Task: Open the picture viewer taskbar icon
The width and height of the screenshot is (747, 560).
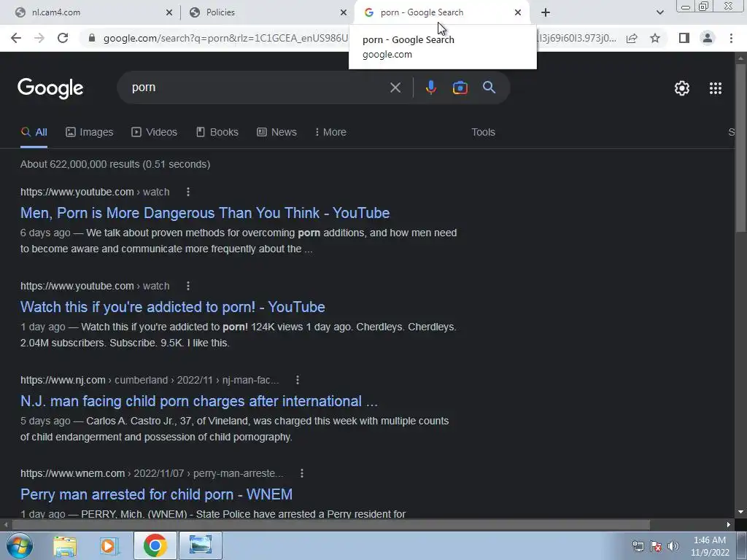Action: 201,545
